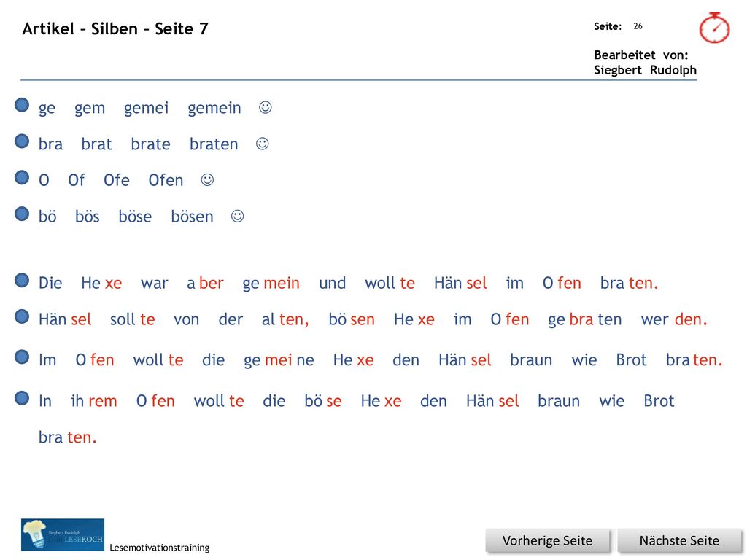Image resolution: width=747 pixels, height=560 pixels.
Task: Click the 'Lesemotivationstraining' label
Action: tap(160, 548)
